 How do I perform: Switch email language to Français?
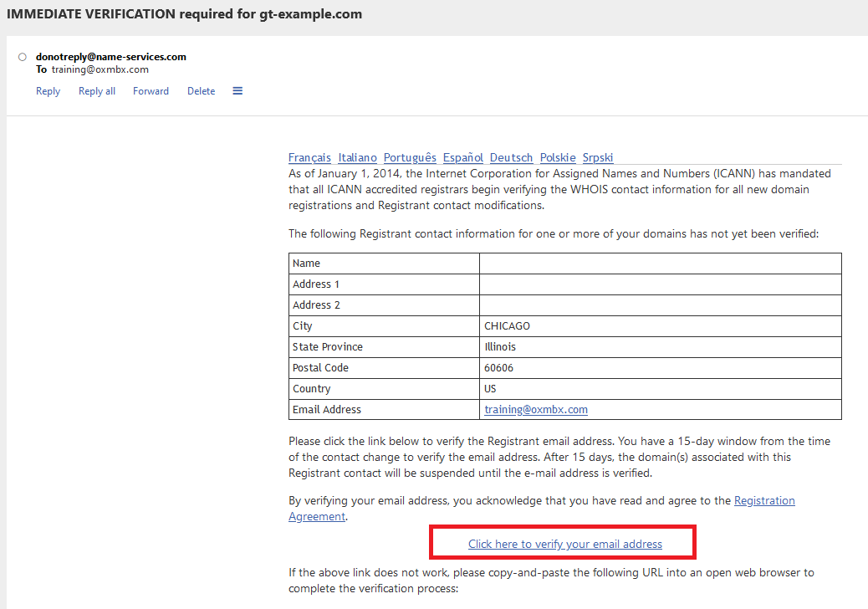pyautogui.click(x=309, y=158)
